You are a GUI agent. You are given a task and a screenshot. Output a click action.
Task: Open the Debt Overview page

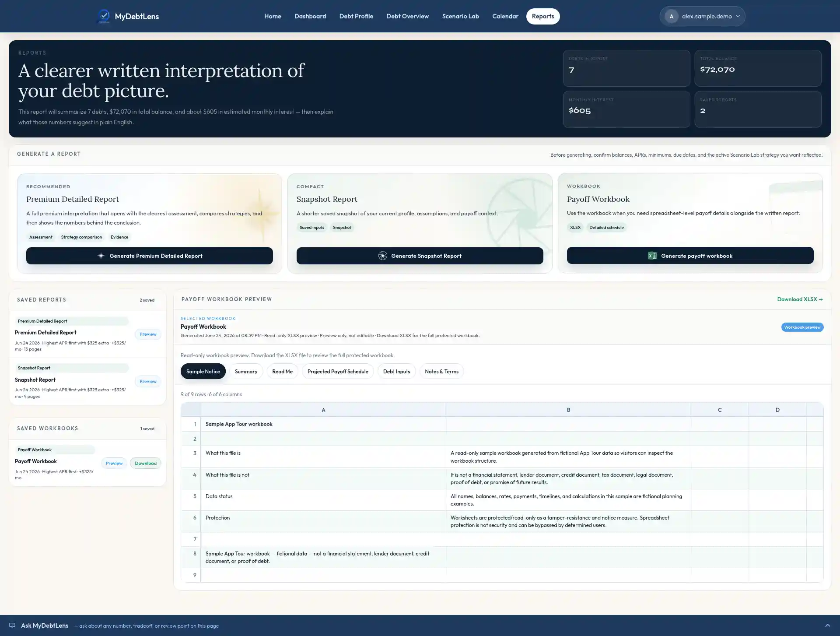[407, 16]
